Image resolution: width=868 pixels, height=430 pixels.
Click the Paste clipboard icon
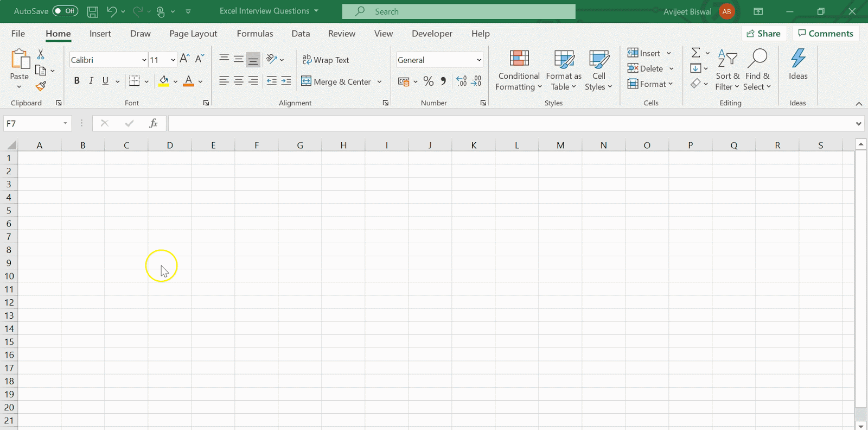click(x=20, y=59)
